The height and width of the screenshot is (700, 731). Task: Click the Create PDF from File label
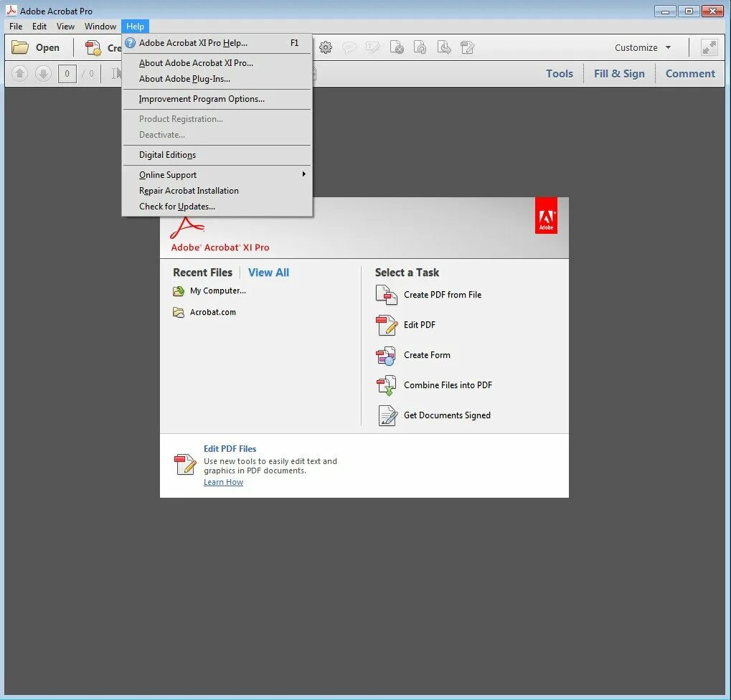pyautogui.click(x=443, y=295)
